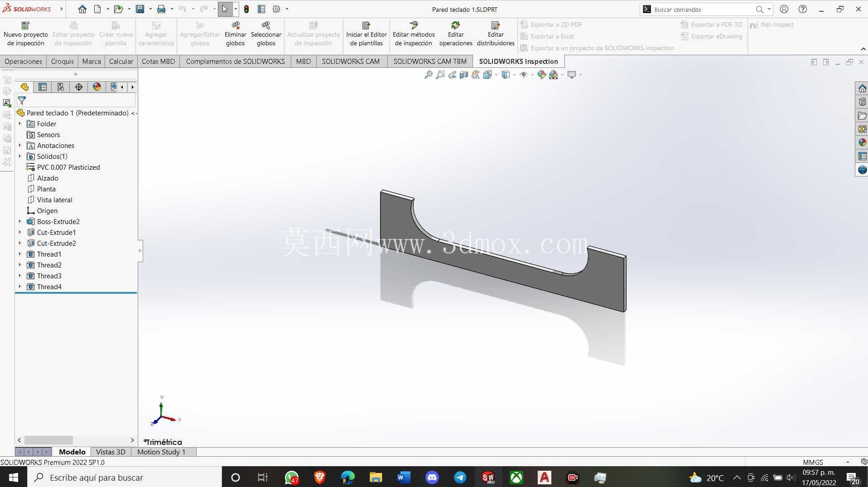The width and height of the screenshot is (868, 487).
Task: Click Seleccionar globos in the ribbon
Action: coord(266,34)
